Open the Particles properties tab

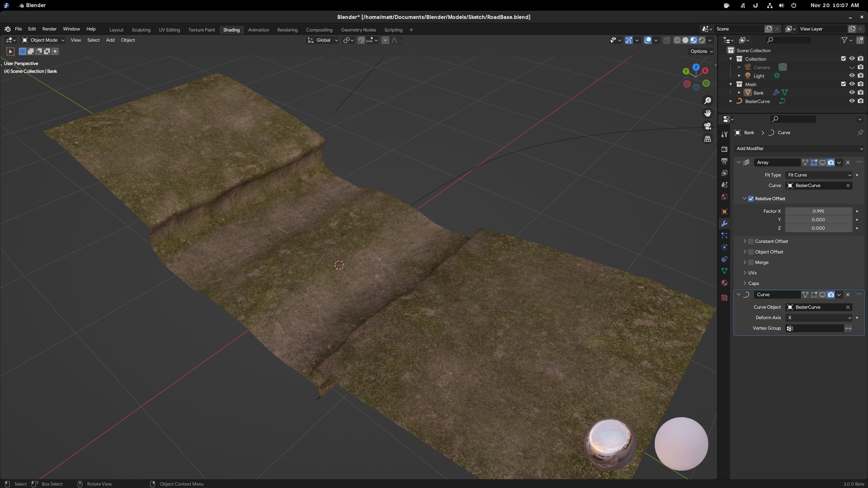724,235
